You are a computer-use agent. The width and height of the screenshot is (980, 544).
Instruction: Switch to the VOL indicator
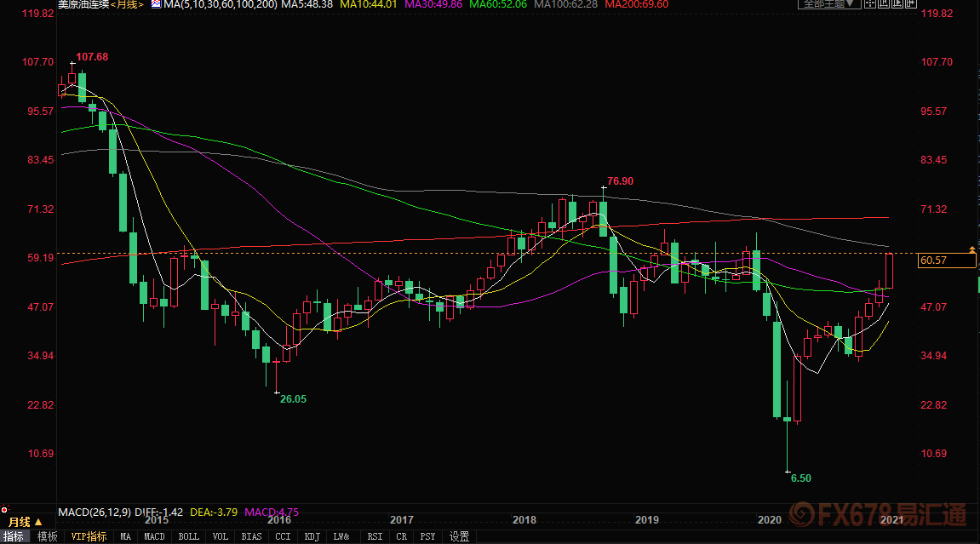point(220,536)
